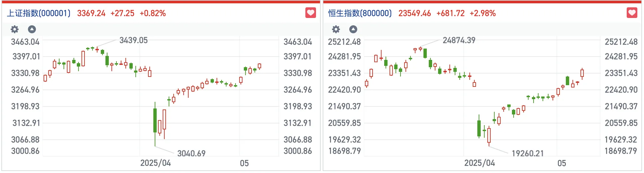Toggle favorite heart for 上证指数
The image size is (644, 173).
310,13
